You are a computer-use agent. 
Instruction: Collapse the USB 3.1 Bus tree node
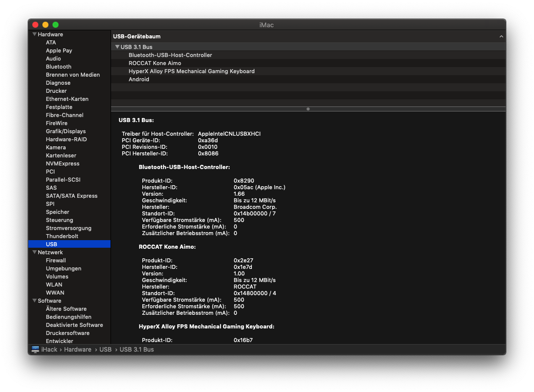(117, 47)
